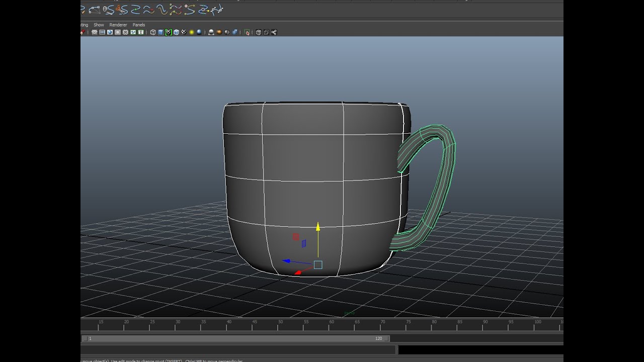Toggle the film gate icon
Viewport: 644px width, 362px height.
pos(102,32)
